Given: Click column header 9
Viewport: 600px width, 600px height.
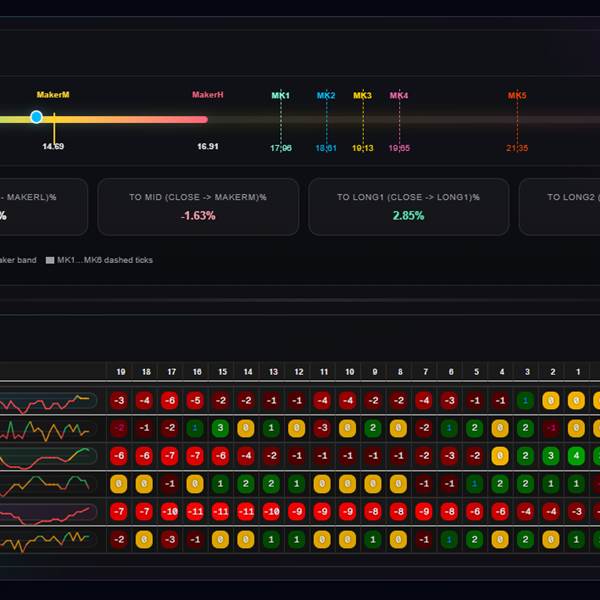Looking at the screenshot, I should [375, 372].
